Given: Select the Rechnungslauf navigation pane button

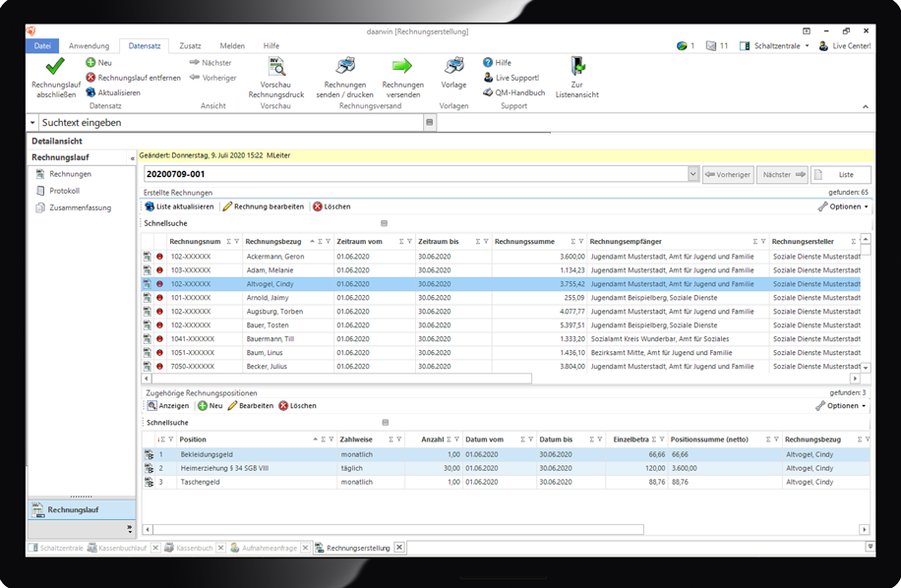Looking at the screenshot, I should tap(82, 510).
